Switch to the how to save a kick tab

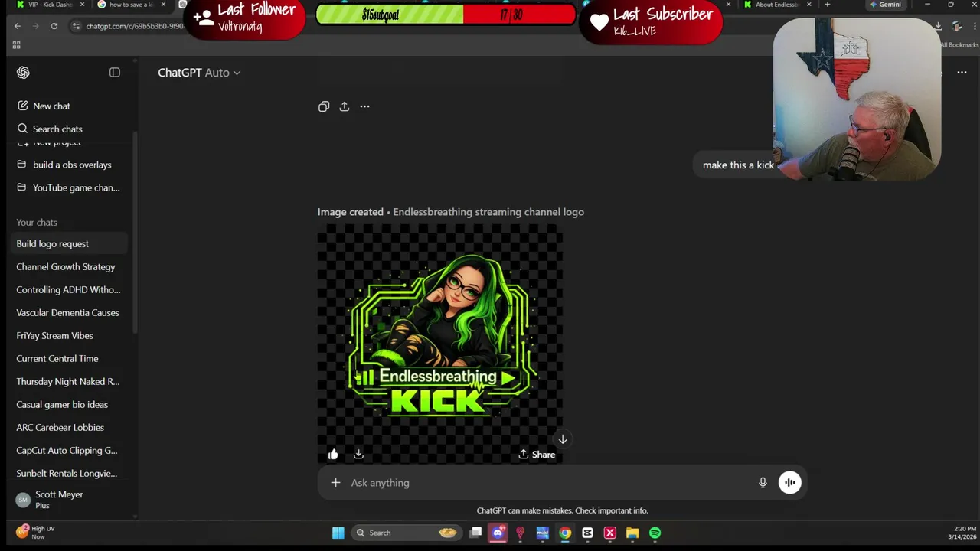[x=131, y=5]
